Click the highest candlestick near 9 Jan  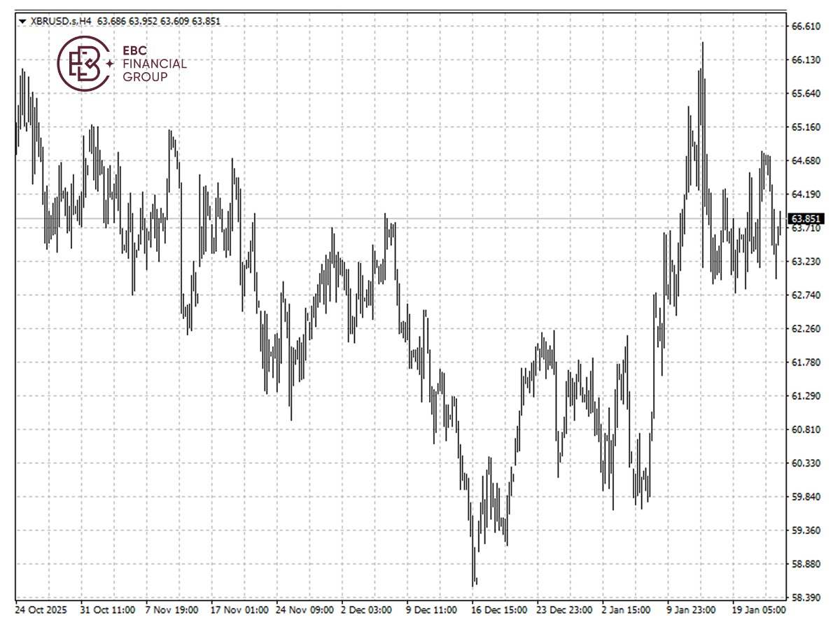click(x=702, y=63)
